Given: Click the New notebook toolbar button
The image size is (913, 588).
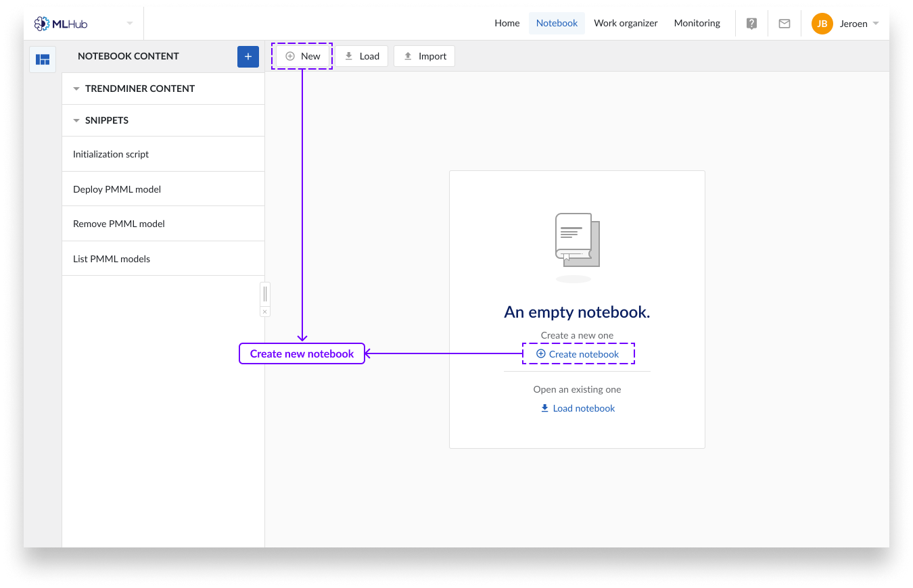Looking at the screenshot, I should click(x=302, y=56).
